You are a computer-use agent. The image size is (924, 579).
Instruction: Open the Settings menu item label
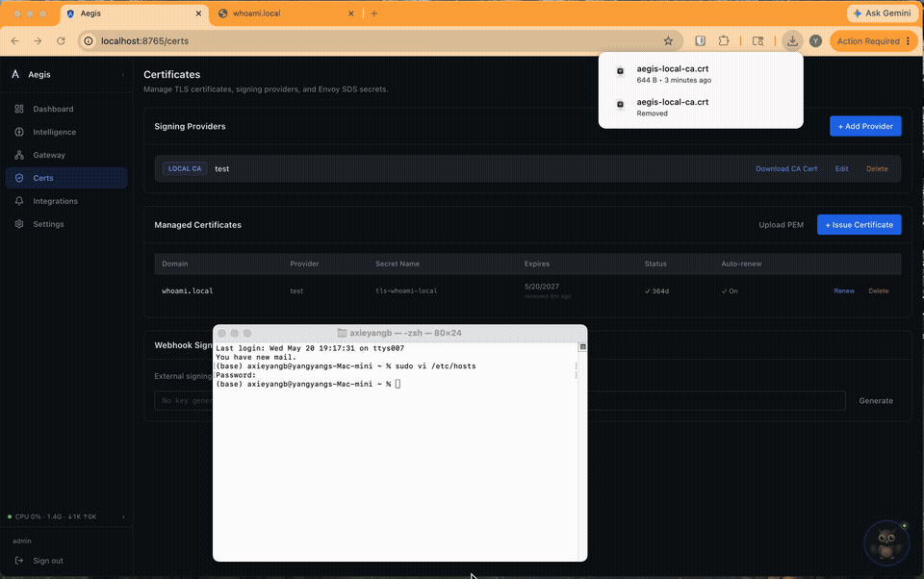coord(48,224)
